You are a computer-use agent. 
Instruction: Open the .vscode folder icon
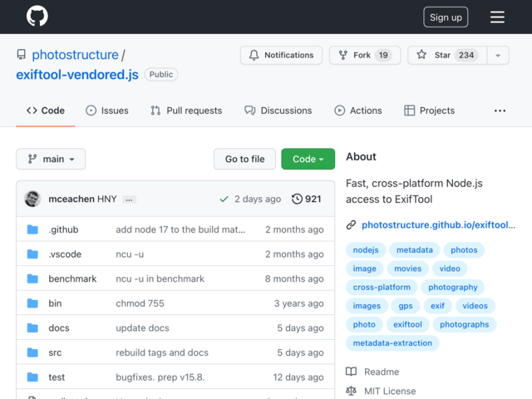(x=32, y=254)
